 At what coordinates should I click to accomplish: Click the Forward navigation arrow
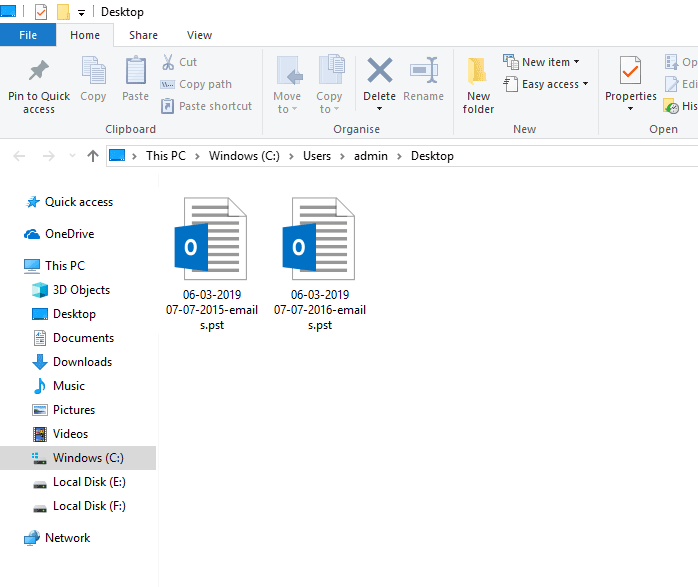pos(49,156)
